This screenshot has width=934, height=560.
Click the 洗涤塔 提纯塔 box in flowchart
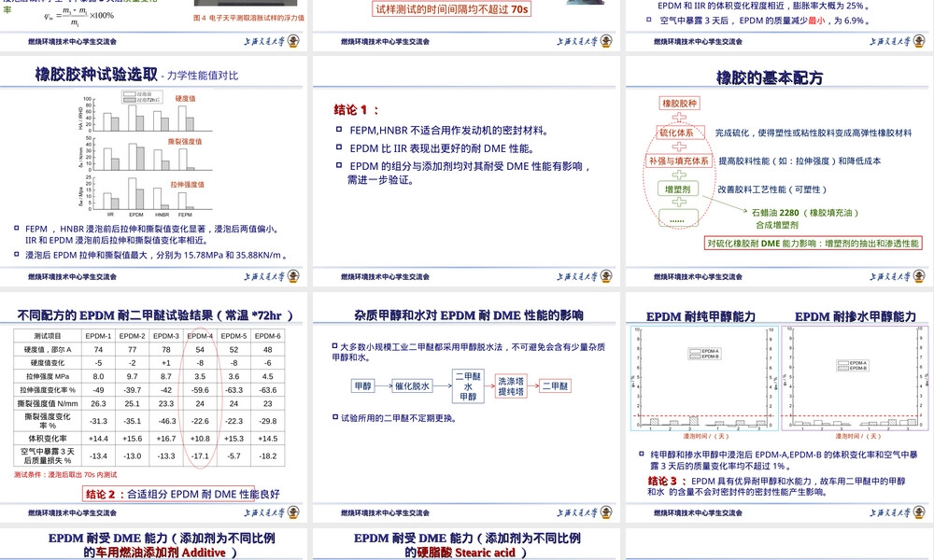tap(511, 386)
